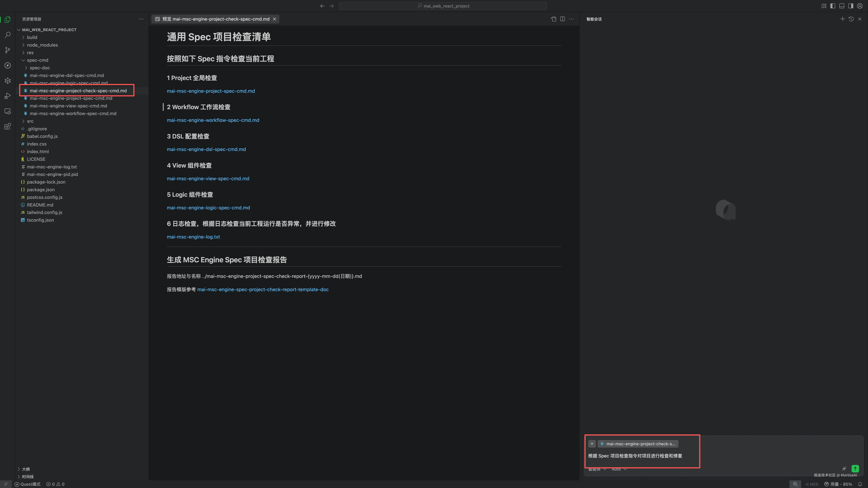
Task: Open chat history in 智能会话 panel
Action: (851, 19)
